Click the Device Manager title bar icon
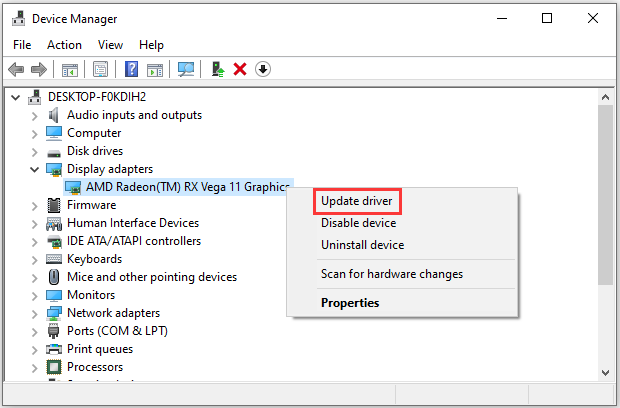The width and height of the screenshot is (620, 408). [18, 19]
